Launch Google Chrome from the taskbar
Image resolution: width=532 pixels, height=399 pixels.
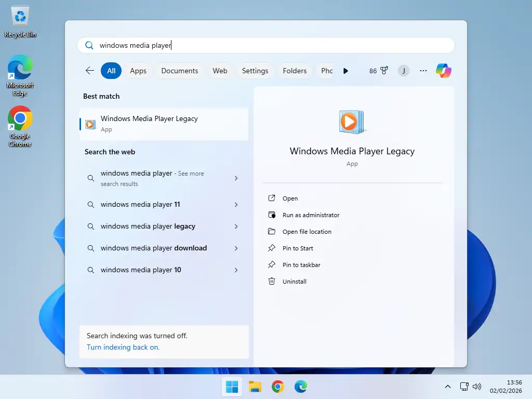(278, 387)
